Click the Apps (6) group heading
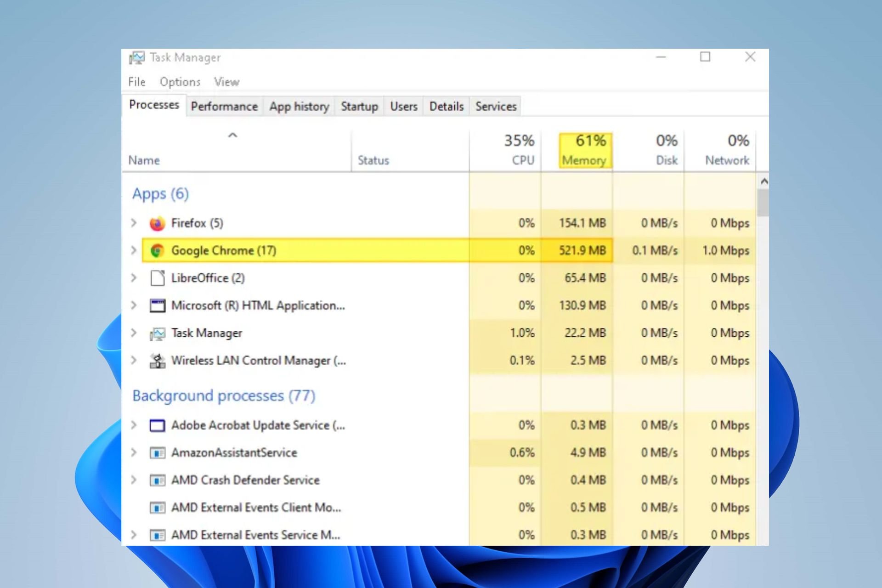 pyautogui.click(x=160, y=193)
